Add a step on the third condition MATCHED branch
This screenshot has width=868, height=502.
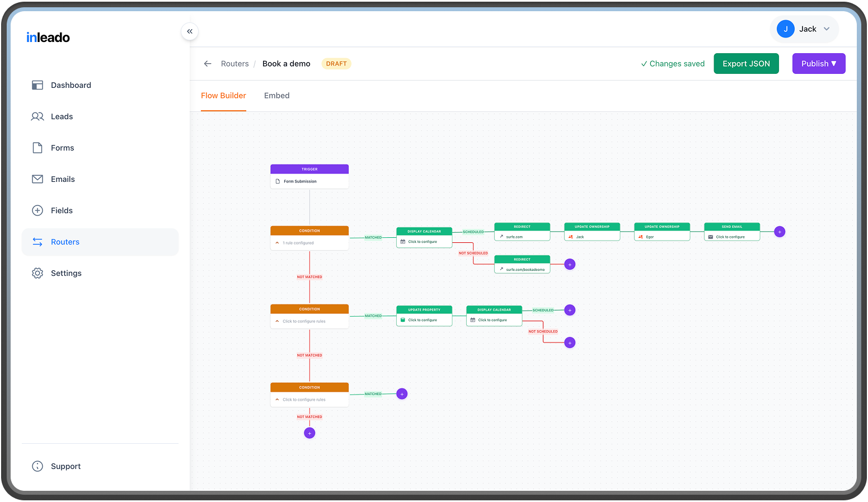click(x=402, y=394)
